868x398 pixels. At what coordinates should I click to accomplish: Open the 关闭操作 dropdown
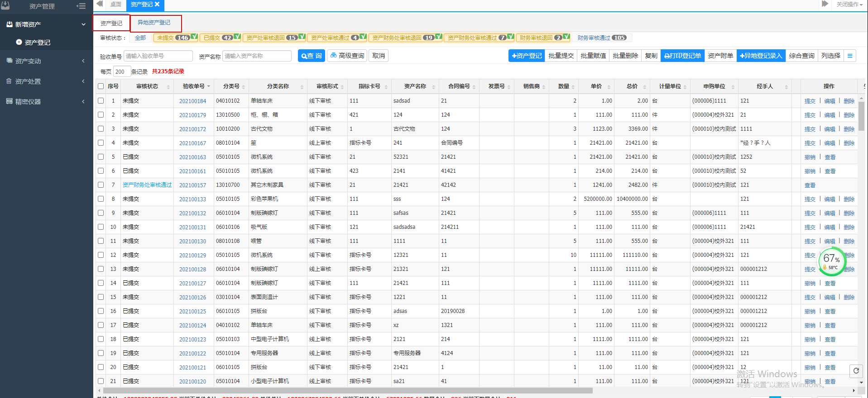click(849, 5)
